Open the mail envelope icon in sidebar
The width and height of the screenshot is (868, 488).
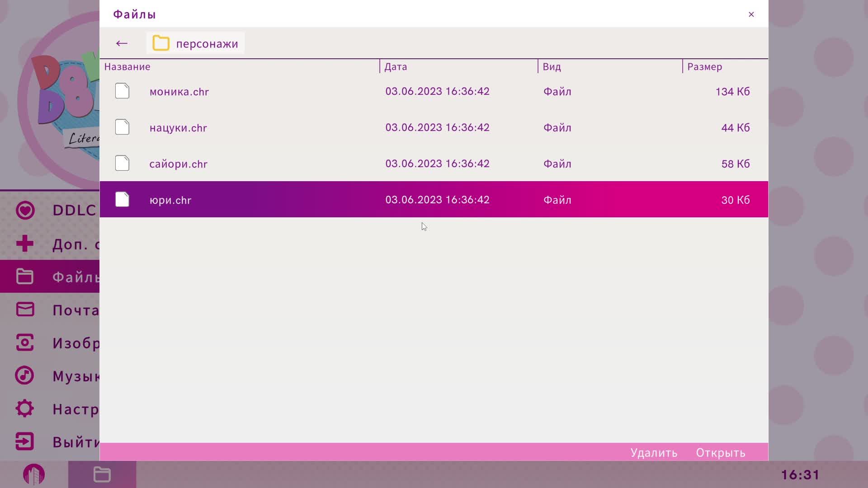coord(25,310)
